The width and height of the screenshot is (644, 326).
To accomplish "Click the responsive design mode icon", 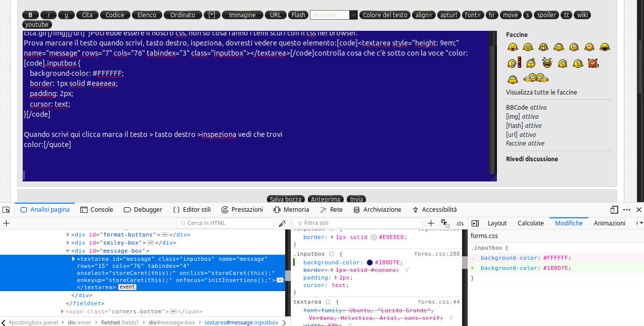I will pos(614,210).
